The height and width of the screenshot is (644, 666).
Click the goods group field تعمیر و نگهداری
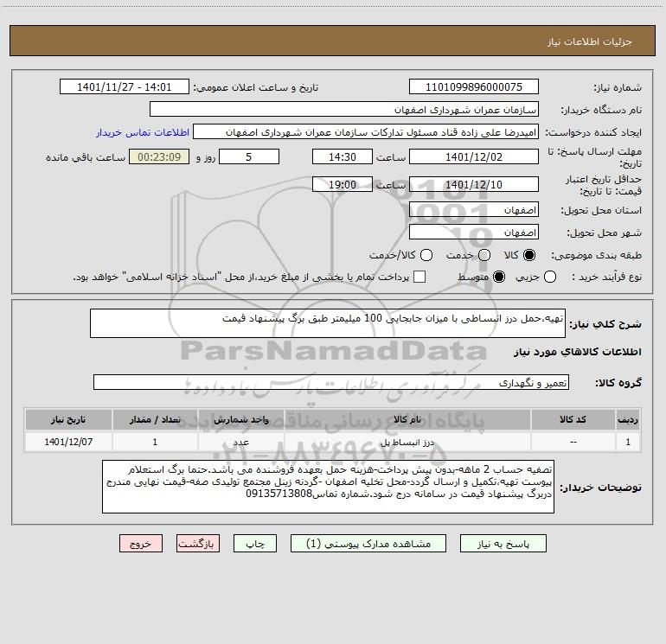click(x=331, y=382)
